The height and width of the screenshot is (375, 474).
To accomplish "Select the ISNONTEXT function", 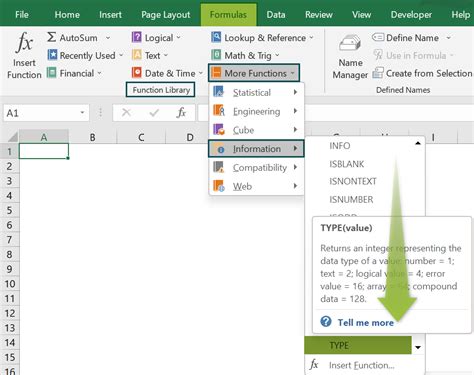I will click(x=353, y=181).
